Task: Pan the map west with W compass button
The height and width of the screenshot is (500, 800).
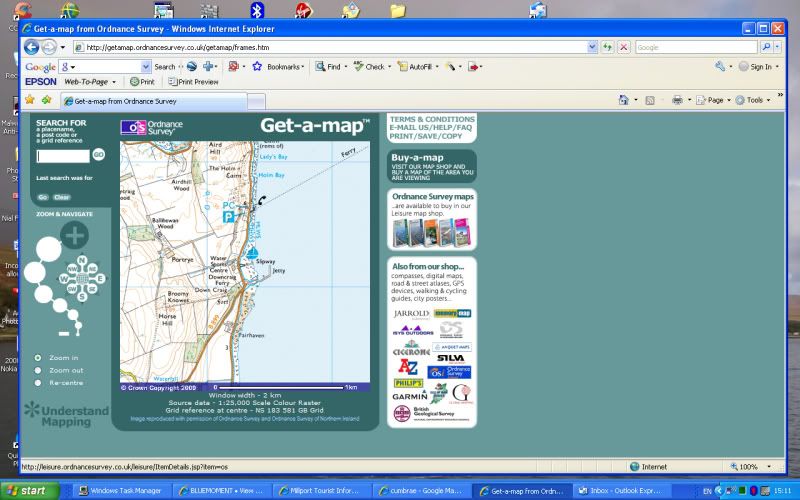Action: point(64,279)
